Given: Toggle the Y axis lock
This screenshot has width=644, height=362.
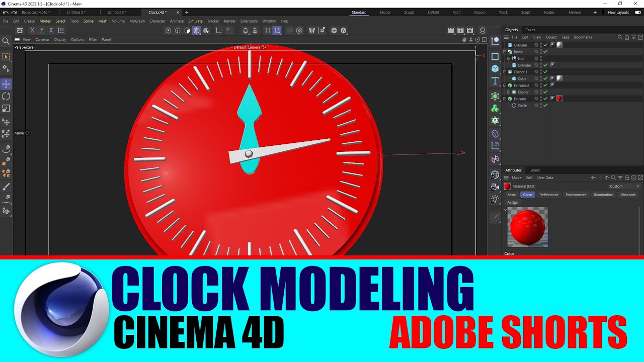Looking at the screenshot, I should coord(42,31).
